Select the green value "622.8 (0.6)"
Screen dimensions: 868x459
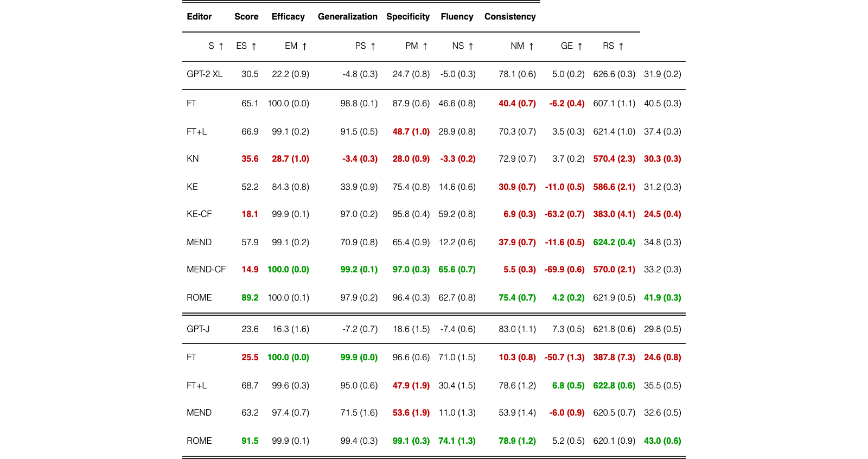(614, 386)
